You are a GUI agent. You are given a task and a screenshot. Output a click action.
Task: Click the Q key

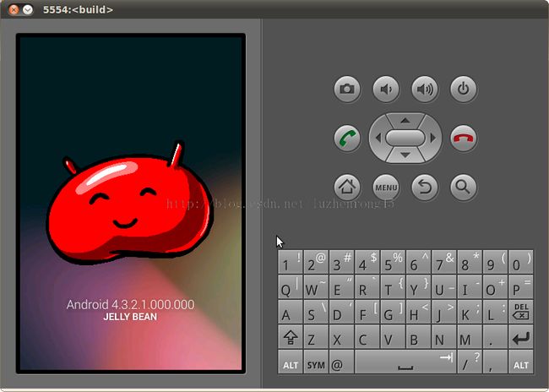(291, 287)
